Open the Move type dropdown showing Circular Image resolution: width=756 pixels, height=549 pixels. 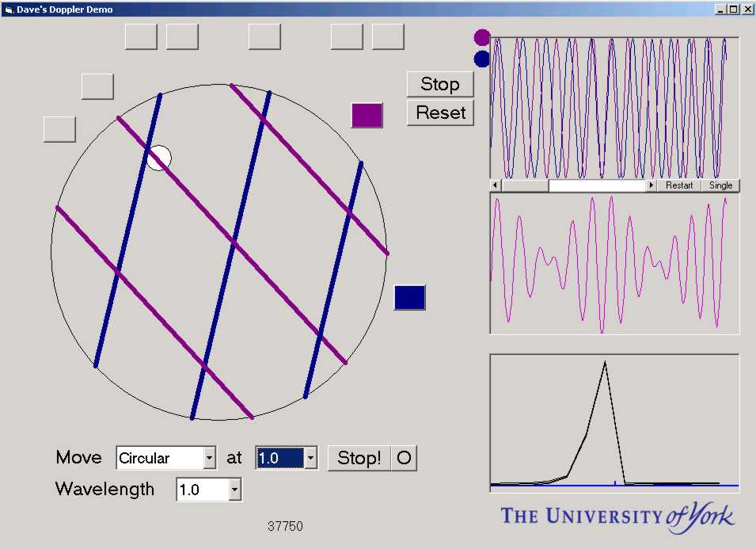[209, 458]
